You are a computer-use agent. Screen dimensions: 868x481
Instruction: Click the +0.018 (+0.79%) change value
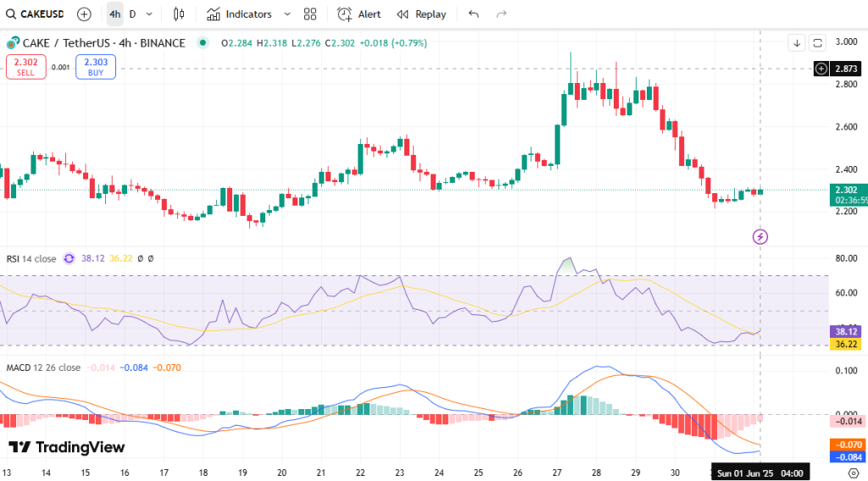coord(393,42)
